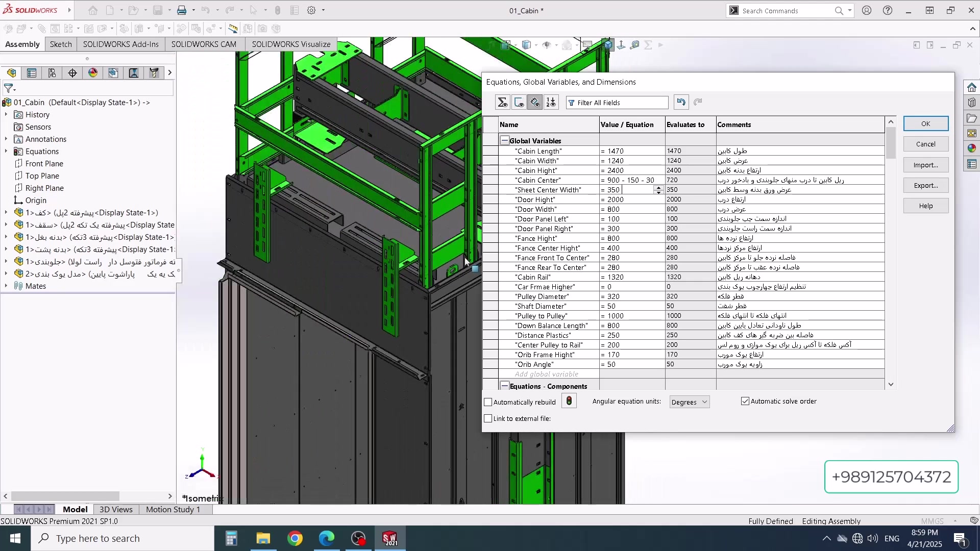Switch to the SOLIDWORKS CAM tab
Image resolution: width=980 pixels, height=551 pixels.
point(204,44)
